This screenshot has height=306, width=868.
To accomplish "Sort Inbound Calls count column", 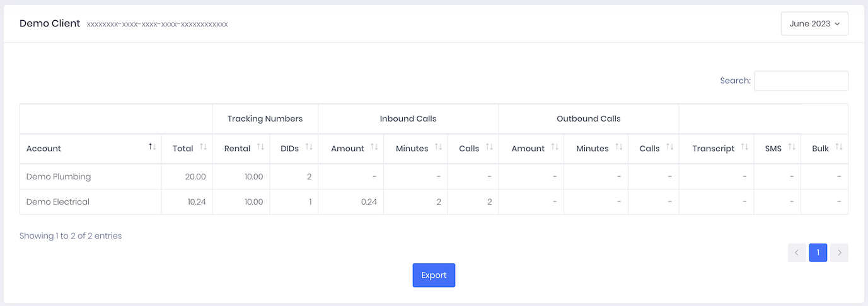I will click(489, 147).
